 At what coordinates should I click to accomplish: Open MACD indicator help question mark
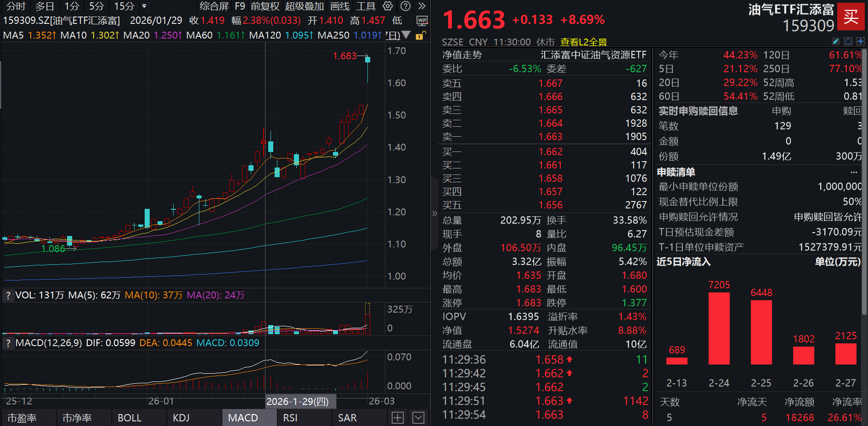(8, 343)
